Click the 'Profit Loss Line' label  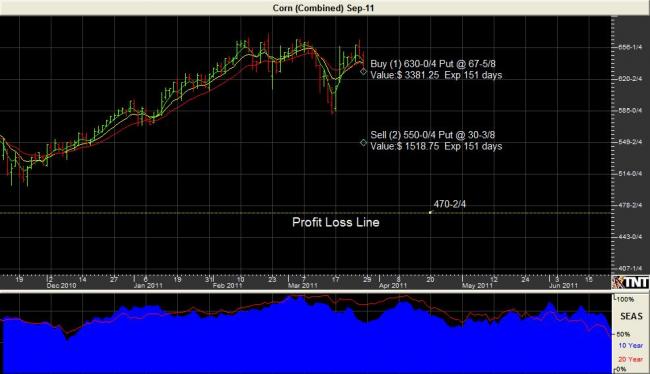[x=336, y=222]
